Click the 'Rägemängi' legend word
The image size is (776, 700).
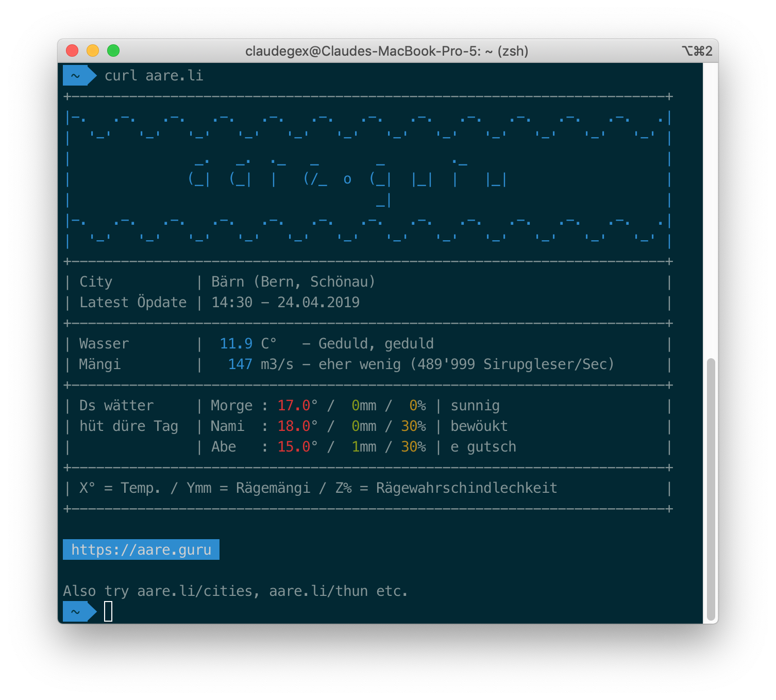coord(273,488)
